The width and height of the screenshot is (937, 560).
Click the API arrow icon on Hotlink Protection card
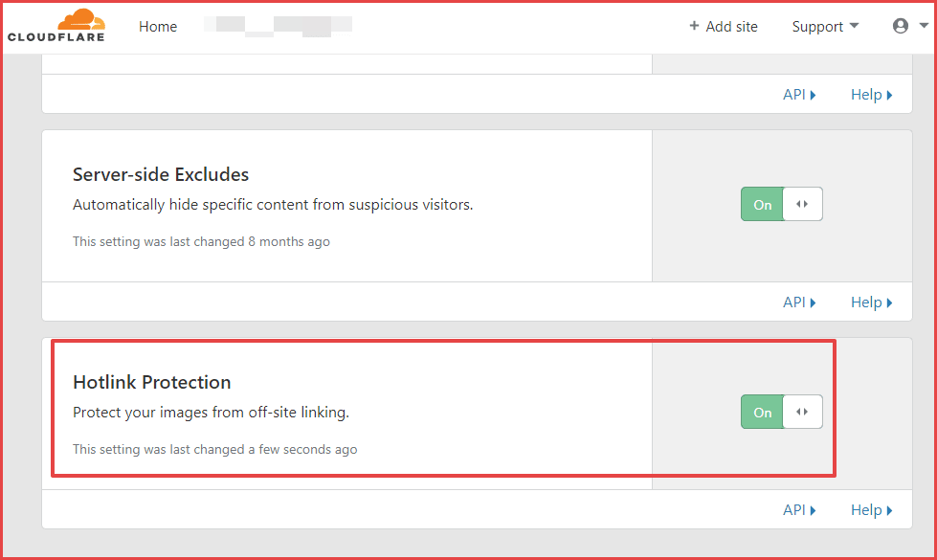pyautogui.click(x=814, y=509)
